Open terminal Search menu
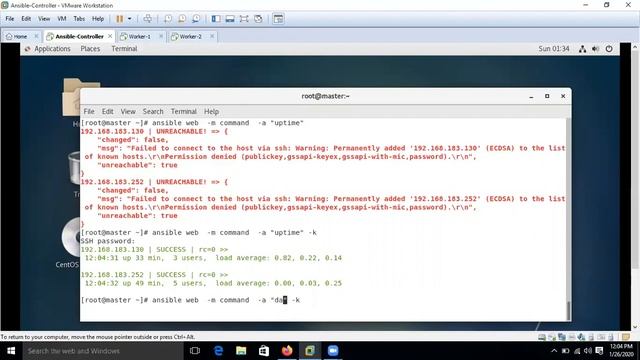 (x=153, y=111)
